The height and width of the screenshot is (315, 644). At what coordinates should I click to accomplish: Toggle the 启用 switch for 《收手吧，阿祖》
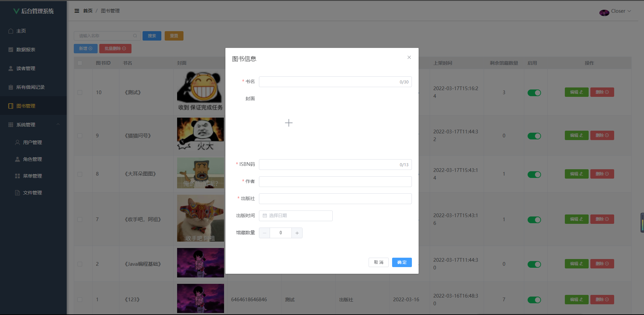point(534,220)
